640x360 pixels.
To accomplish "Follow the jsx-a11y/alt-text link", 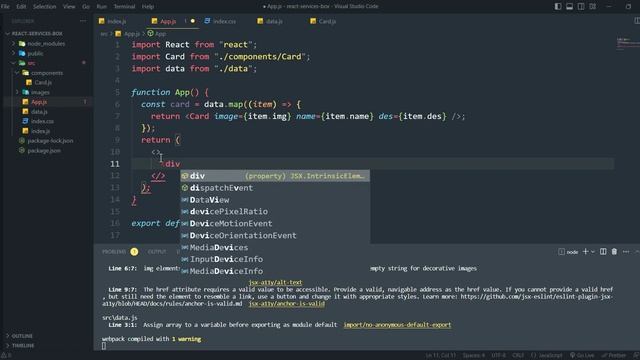I will coord(276,282).
